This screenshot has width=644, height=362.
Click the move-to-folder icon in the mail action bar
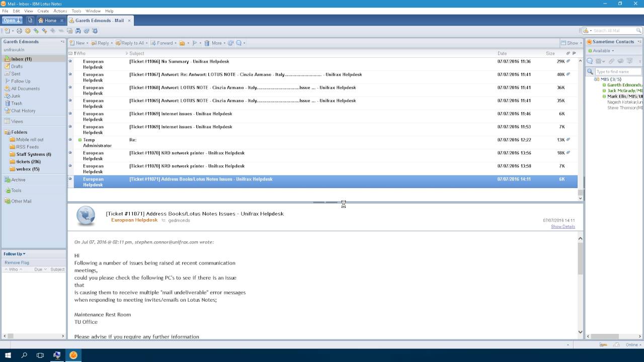click(x=182, y=43)
